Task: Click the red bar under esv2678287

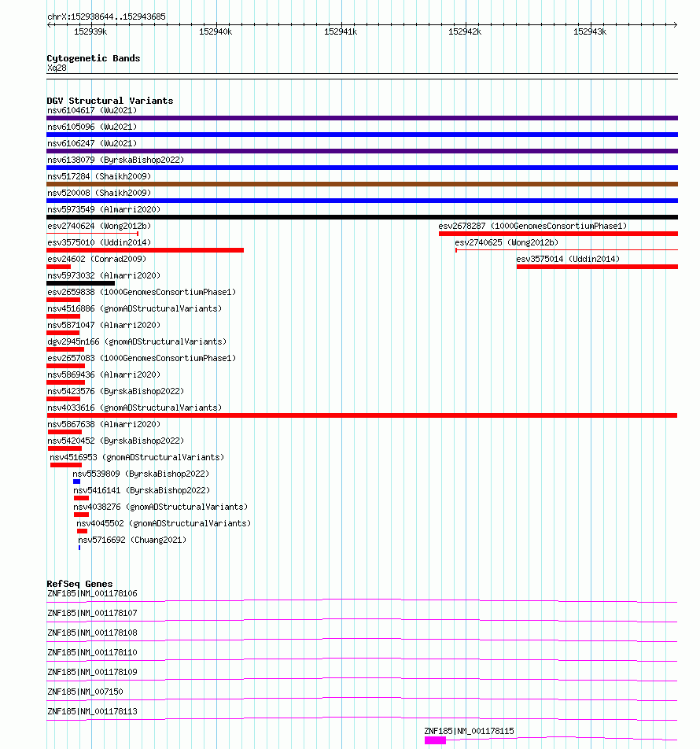Action: coord(558,234)
